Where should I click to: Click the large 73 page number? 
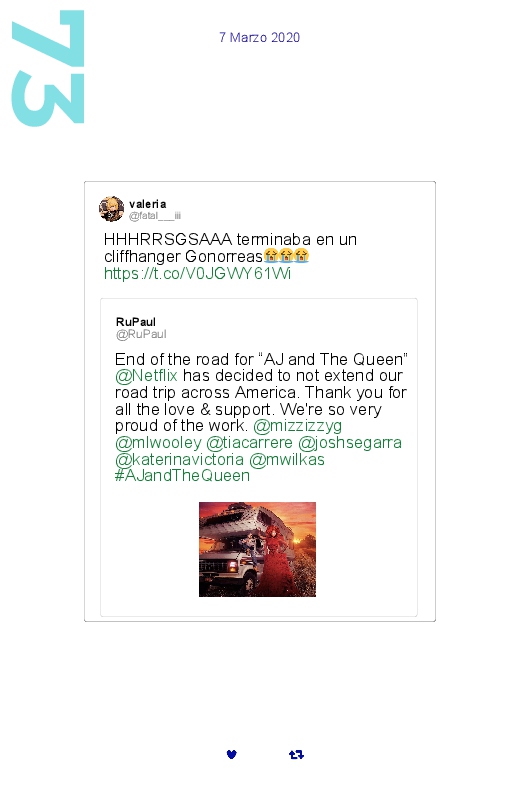click(x=48, y=68)
